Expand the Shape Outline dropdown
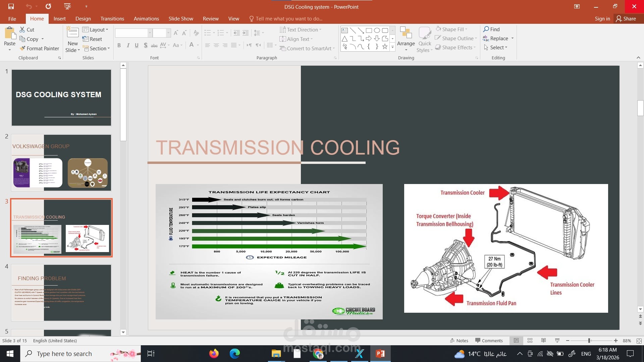644x362 pixels. (476, 38)
